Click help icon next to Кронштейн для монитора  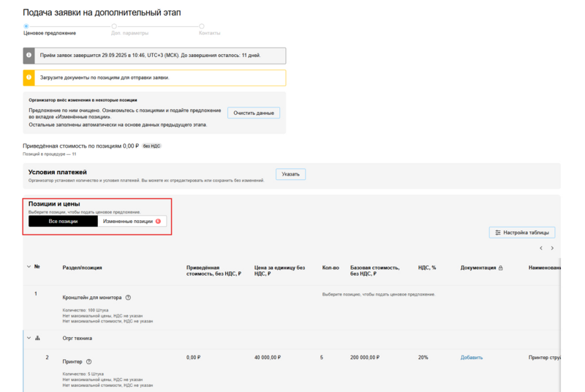pyautogui.click(x=128, y=298)
